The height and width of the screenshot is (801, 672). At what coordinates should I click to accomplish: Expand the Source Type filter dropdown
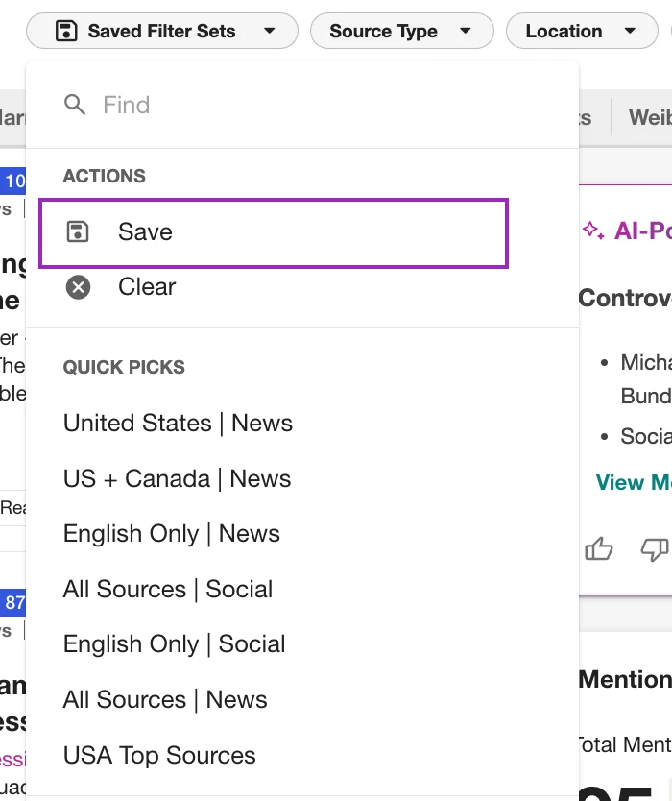(465, 31)
